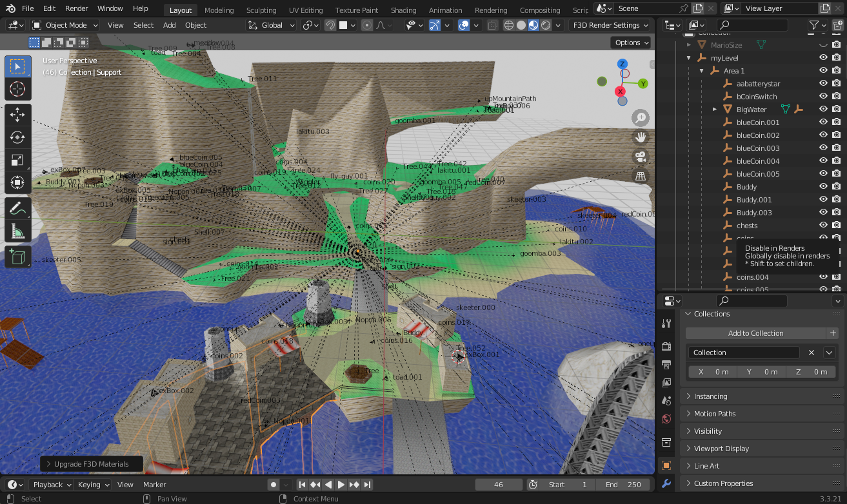Open the Render menu
This screenshot has height=504, width=847.
76,8
